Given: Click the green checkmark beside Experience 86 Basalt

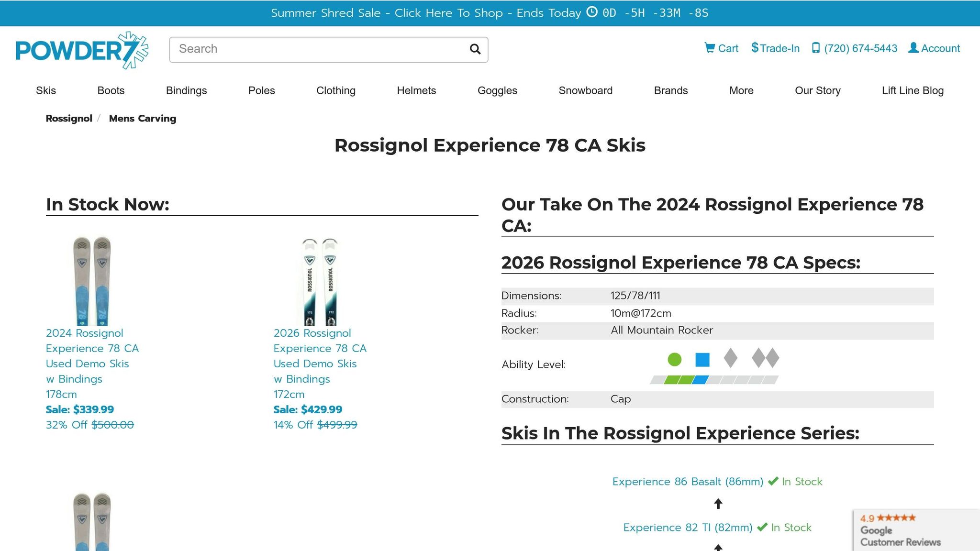Looking at the screenshot, I should pyautogui.click(x=773, y=481).
